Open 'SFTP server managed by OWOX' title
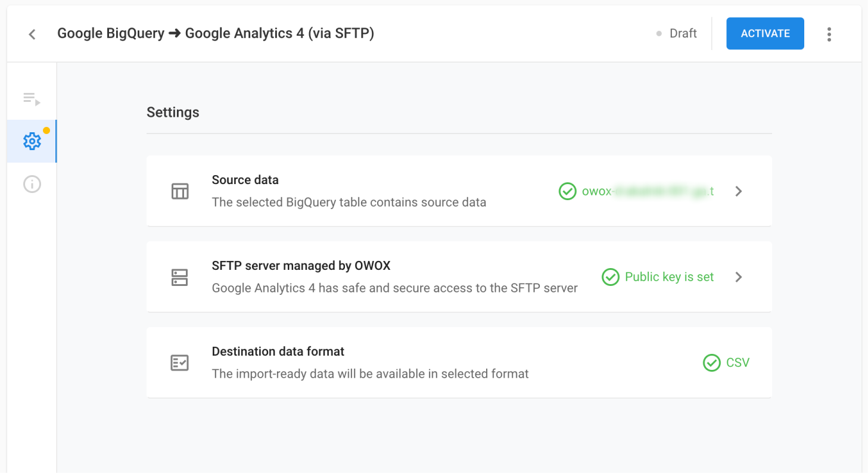The height and width of the screenshot is (473, 868). tap(301, 266)
